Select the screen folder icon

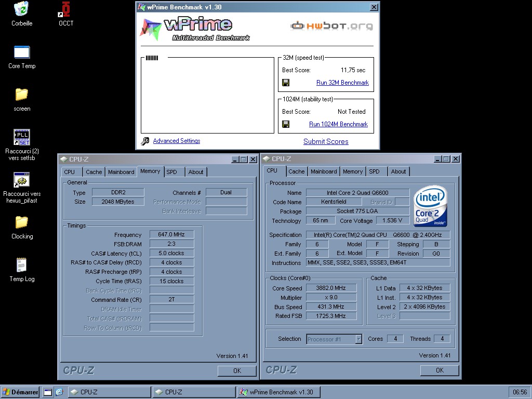[x=22, y=95]
